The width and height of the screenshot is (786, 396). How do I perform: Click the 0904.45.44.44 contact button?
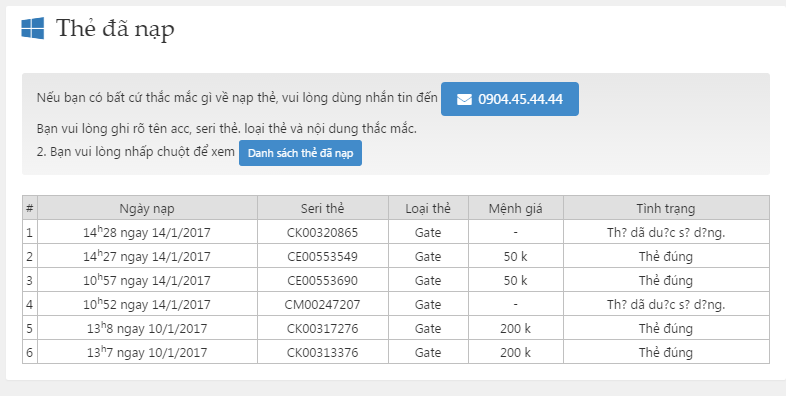[x=510, y=99]
